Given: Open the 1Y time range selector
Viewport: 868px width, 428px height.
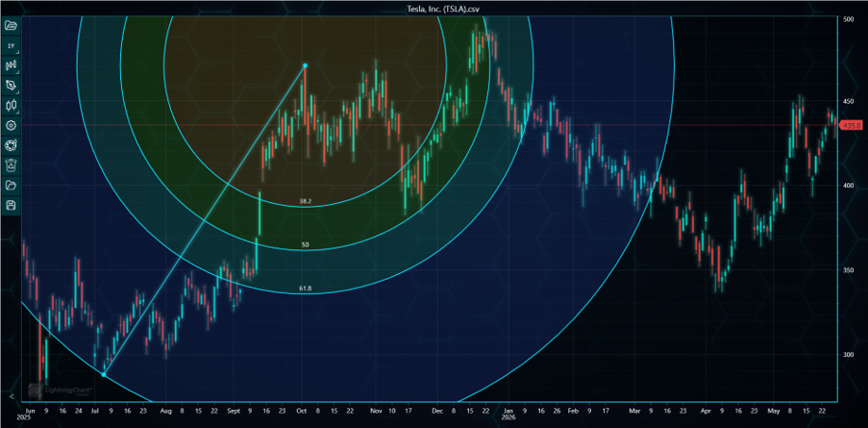Looking at the screenshot, I should coord(12,45).
